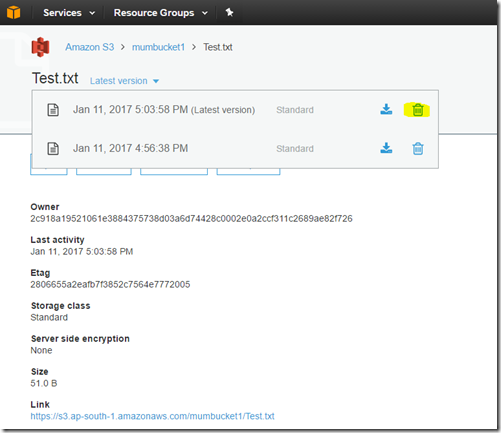Click the Test.txt breadcrumb text
The width and height of the screenshot is (501, 433).
[x=218, y=47]
